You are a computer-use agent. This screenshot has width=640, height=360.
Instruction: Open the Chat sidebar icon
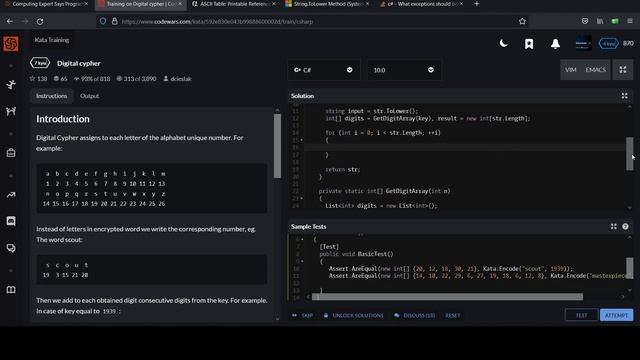(11, 221)
